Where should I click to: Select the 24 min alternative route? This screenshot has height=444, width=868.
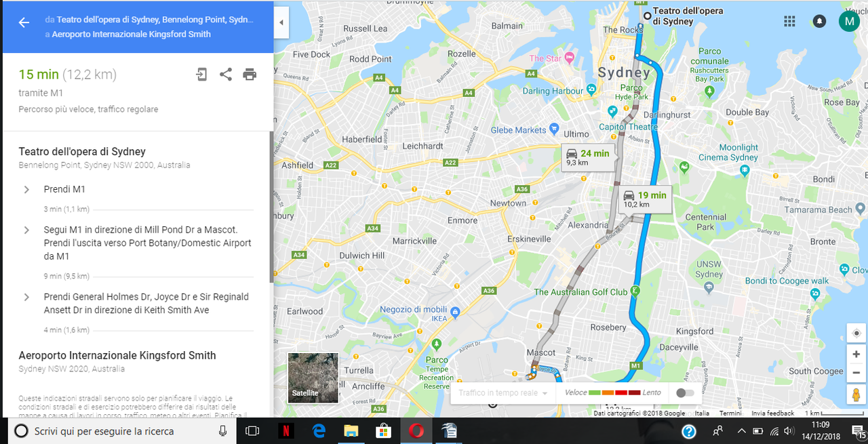coord(589,157)
